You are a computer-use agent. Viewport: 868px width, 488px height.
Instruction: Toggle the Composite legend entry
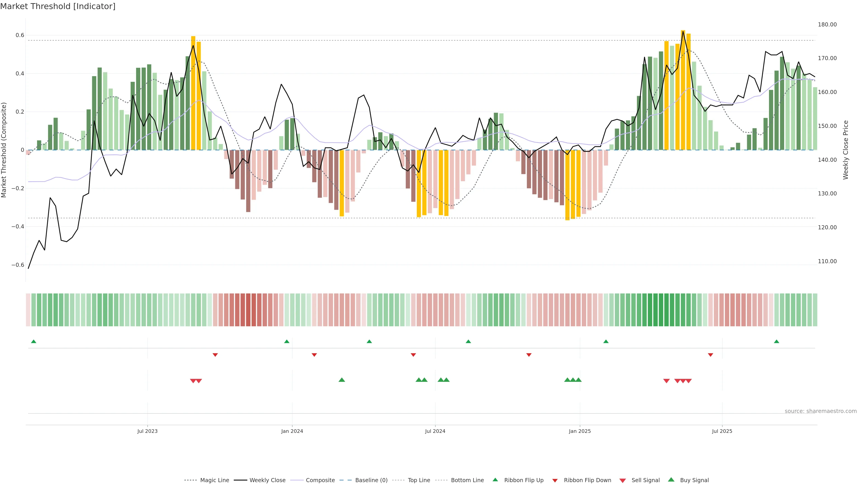pos(320,480)
